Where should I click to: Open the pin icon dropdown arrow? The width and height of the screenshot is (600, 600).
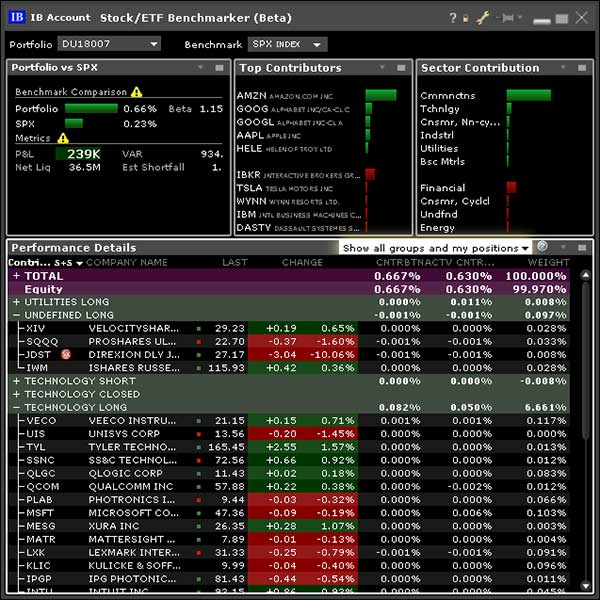click(520, 17)
